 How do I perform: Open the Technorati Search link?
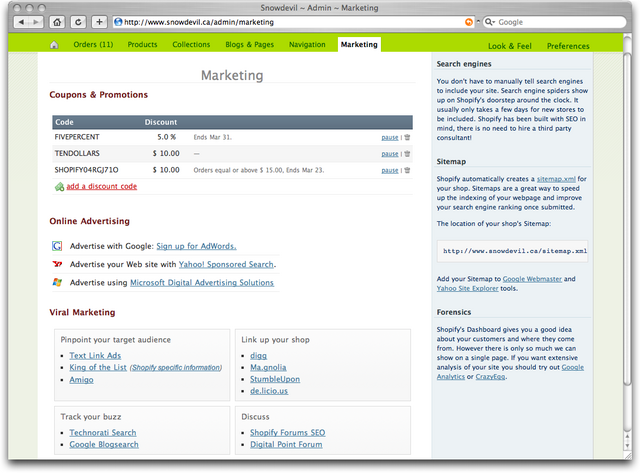click(x=103, y=433)
